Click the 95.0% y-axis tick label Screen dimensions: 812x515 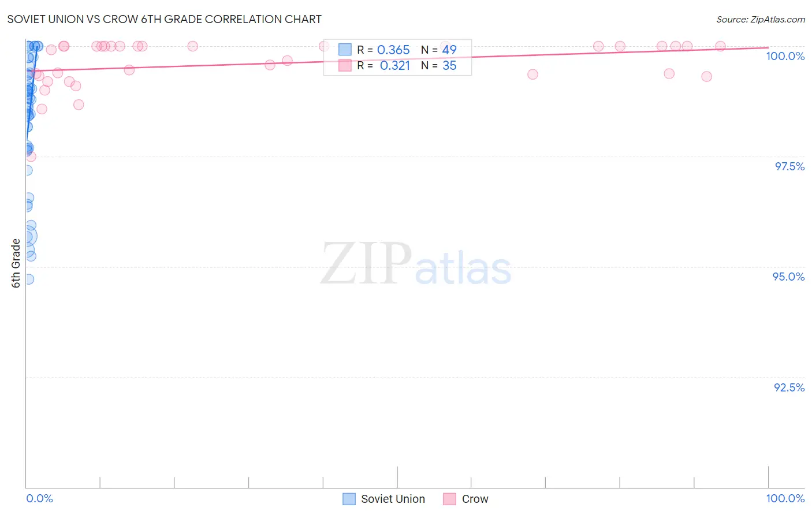point(788,277)
